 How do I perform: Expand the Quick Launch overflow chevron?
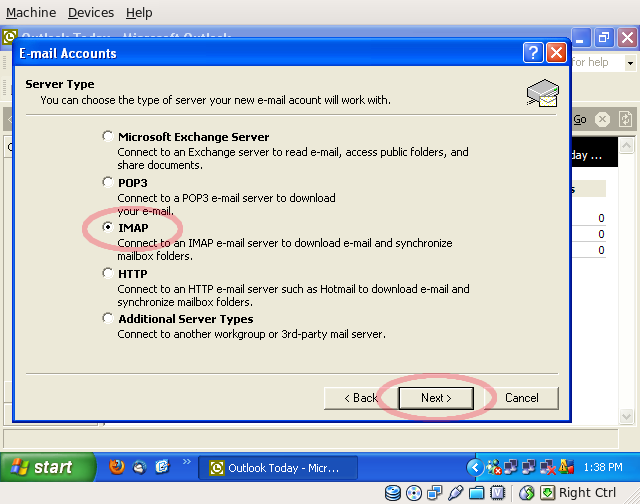click(187, 462)
